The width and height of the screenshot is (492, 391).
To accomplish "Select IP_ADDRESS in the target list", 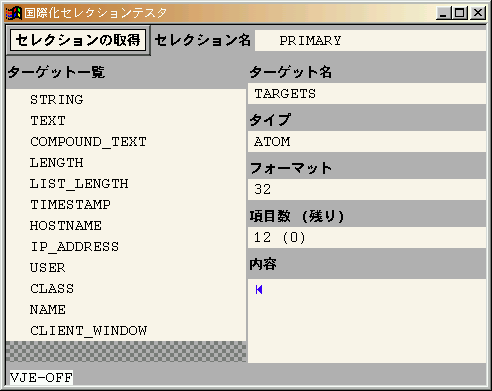I will (126, 247).
